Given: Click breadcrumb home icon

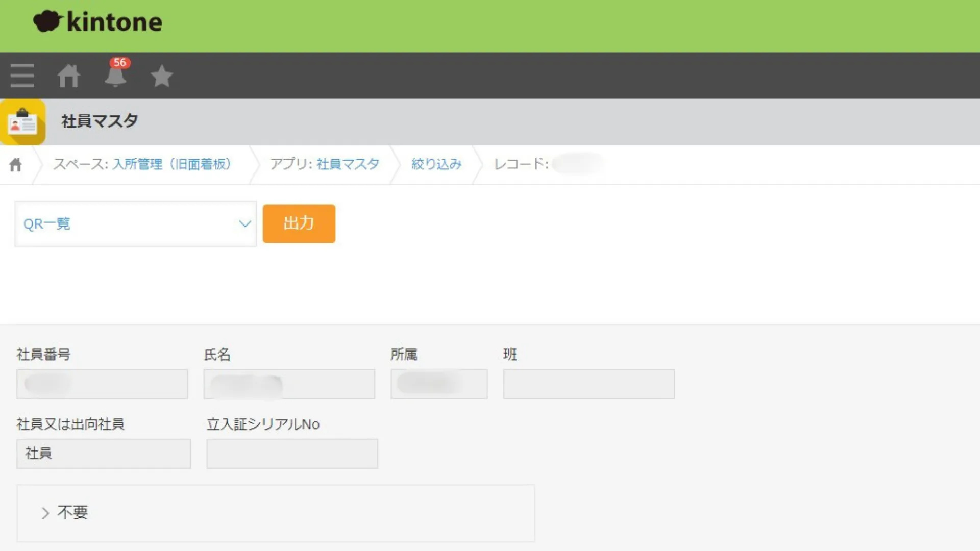Looking at the screenshot, I should coord(16,165).
